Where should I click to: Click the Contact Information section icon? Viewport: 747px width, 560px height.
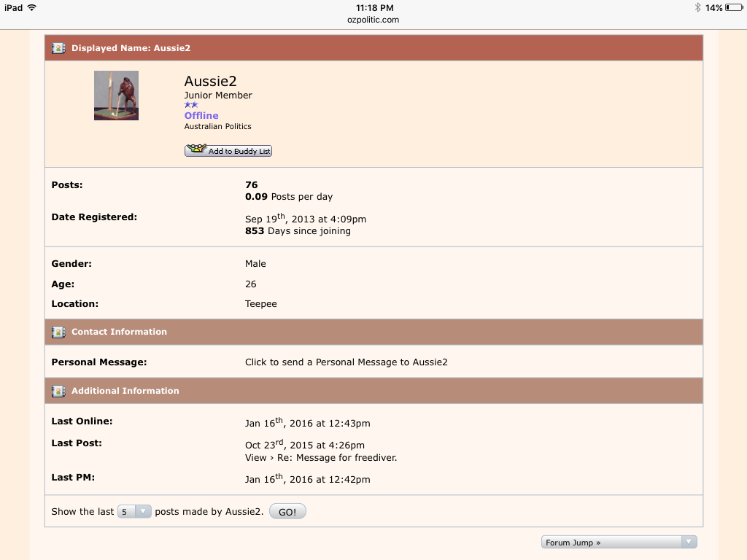pos(58,332)
